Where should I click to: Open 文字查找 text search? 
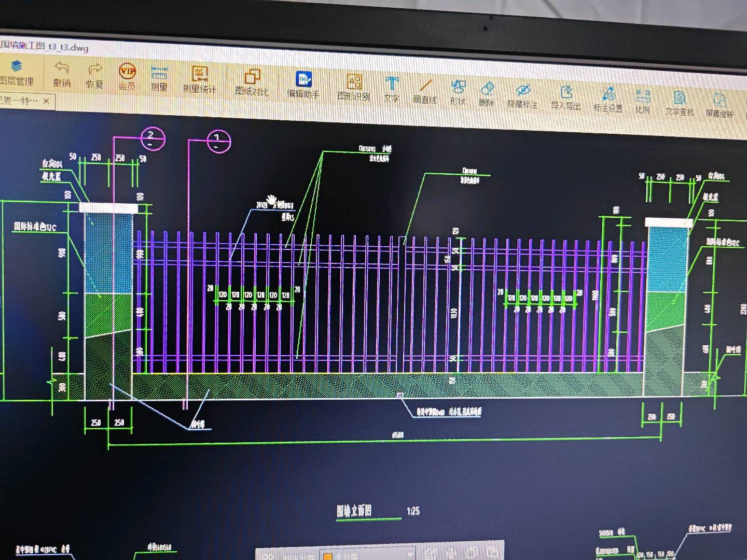(680, 103)
